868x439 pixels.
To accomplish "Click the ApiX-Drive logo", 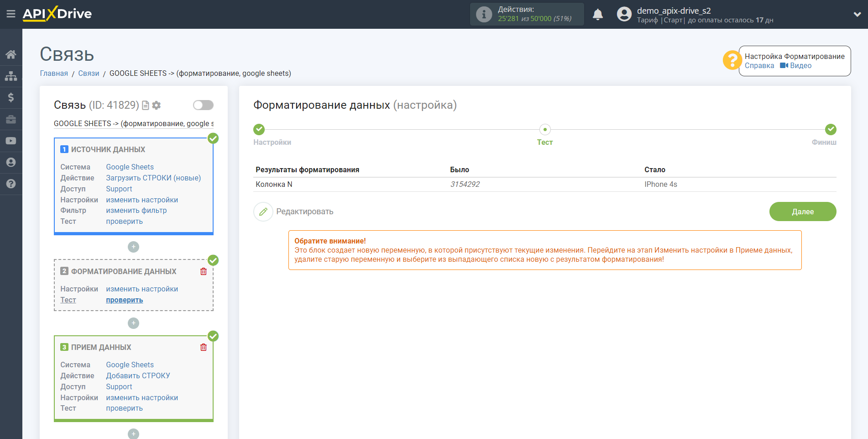I will pyautogui.click(x=58, y=14).
